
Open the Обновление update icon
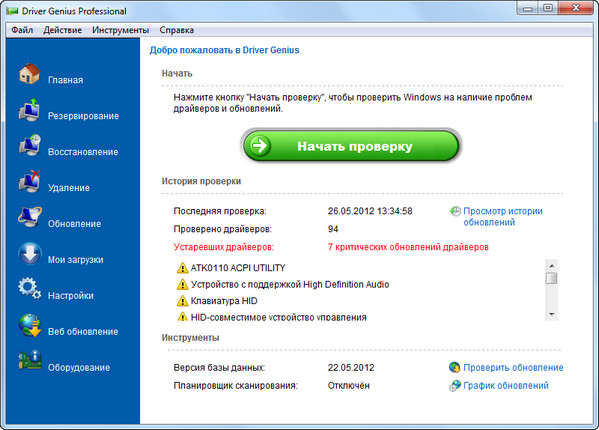(x=30, y=217)
